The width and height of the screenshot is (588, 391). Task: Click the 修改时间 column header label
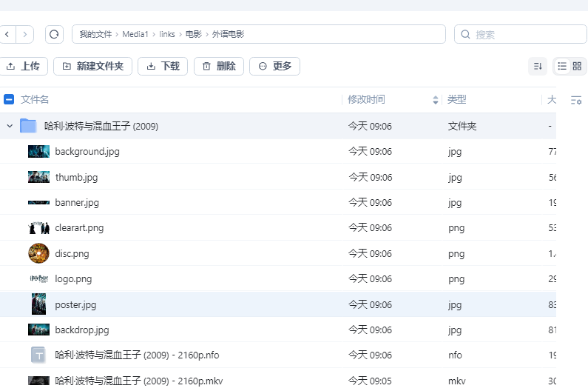366,99
